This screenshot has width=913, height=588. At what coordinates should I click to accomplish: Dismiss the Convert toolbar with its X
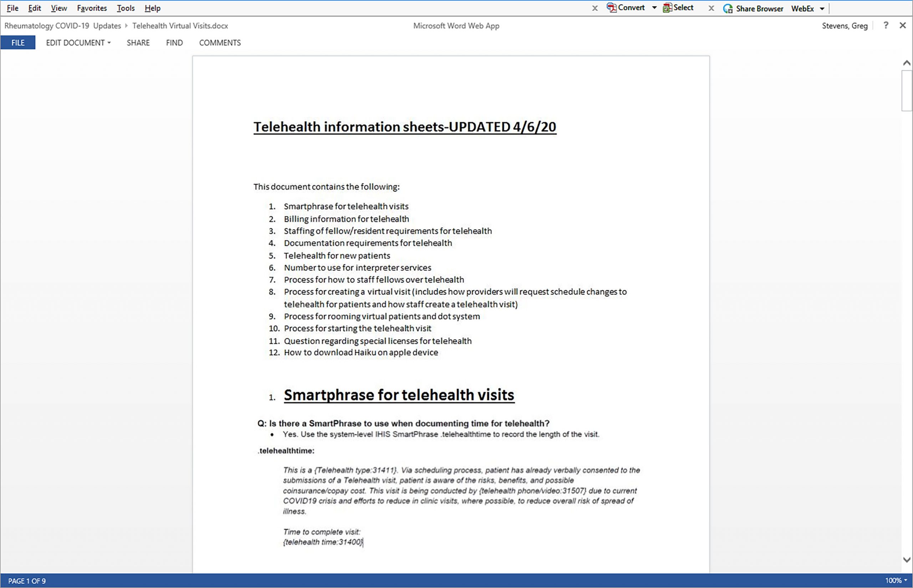(x=595, y=9)
